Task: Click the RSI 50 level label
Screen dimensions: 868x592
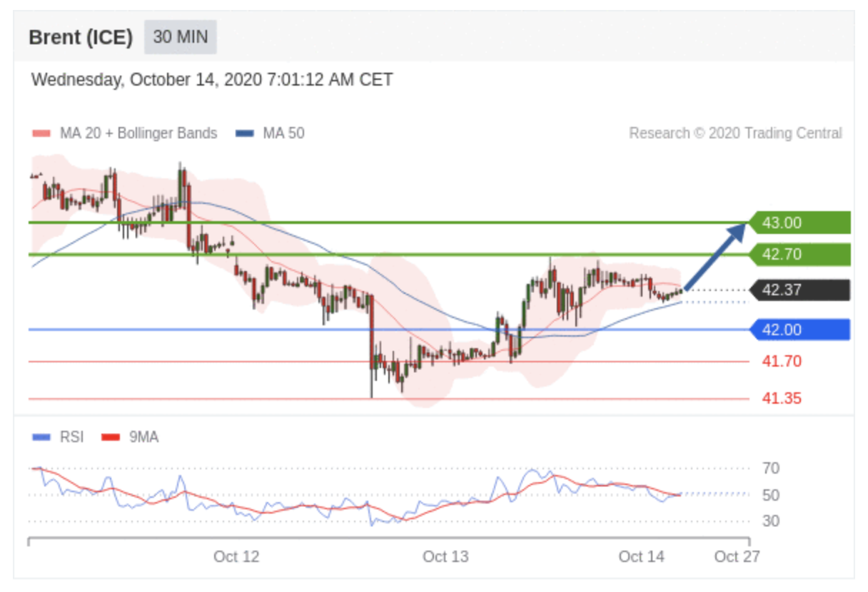Action: click(771, 495)
